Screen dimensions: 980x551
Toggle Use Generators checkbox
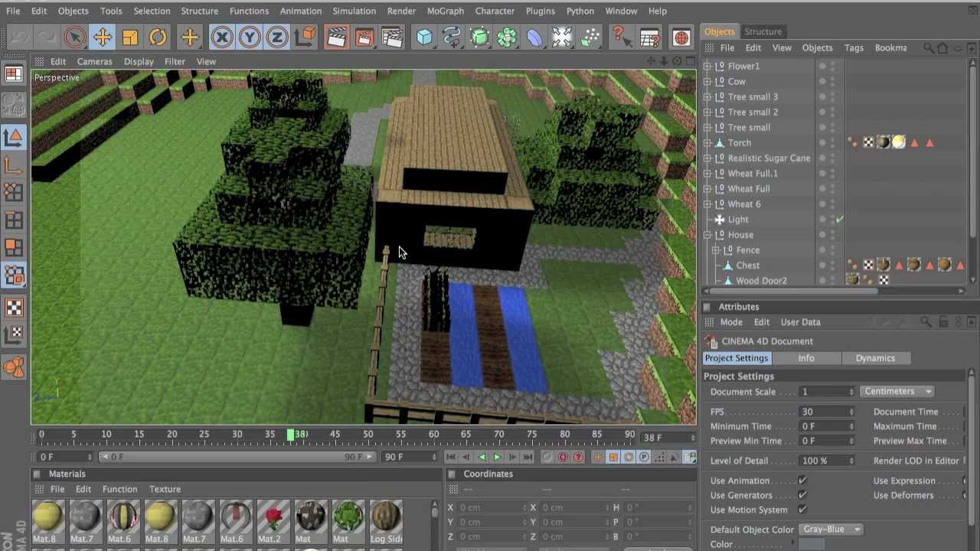[802, 495]
